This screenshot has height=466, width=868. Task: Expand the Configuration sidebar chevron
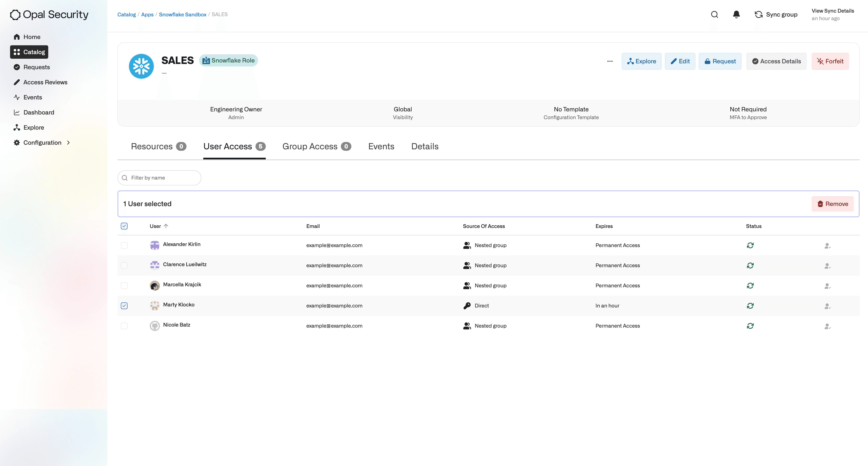click(x=68, y=143)
